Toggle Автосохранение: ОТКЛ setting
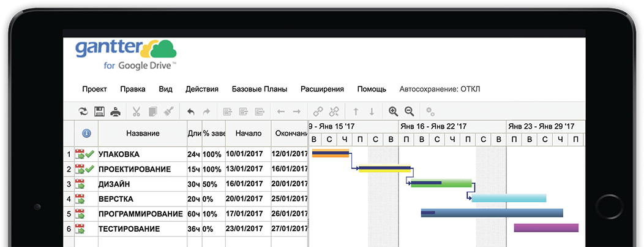This screenshot has height=247, width=644. pos(440,89)
